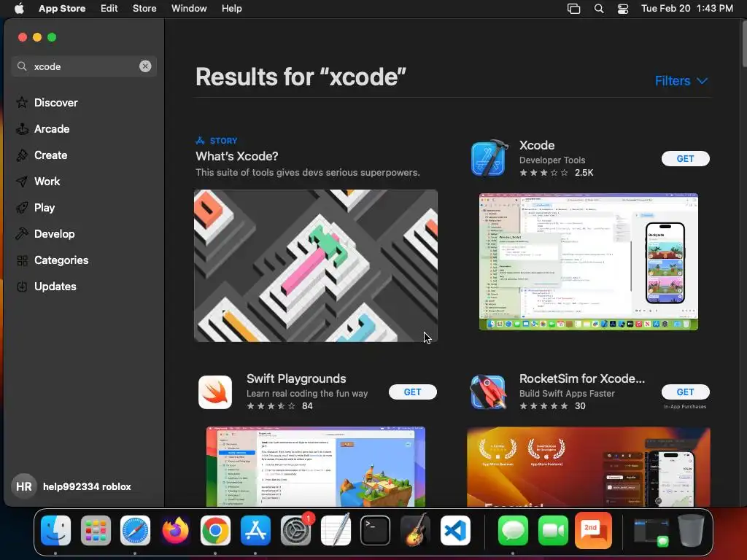The width and height of the screenshot is (747, 560).
Task: Get the Xcode app
Action: coord(685,158)
